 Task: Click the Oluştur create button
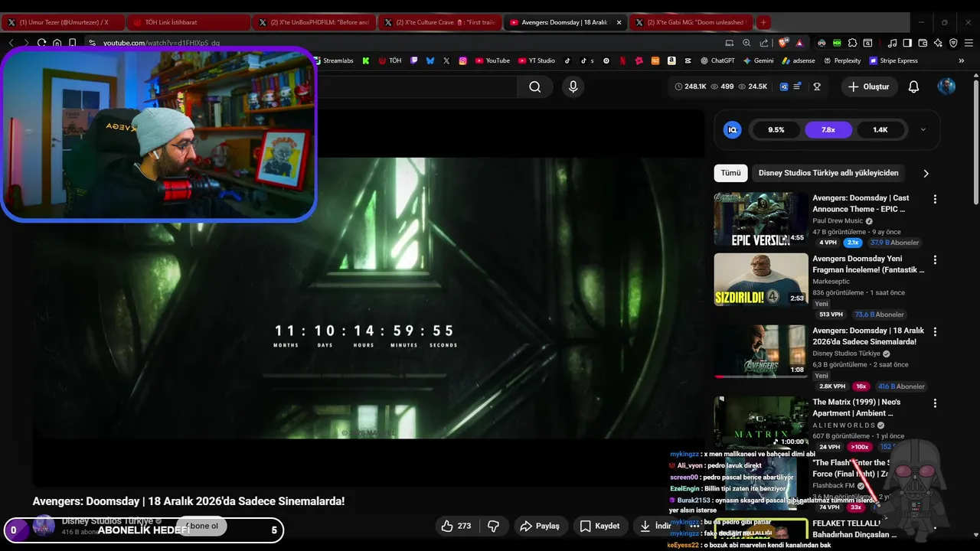[x=868, y=86]
